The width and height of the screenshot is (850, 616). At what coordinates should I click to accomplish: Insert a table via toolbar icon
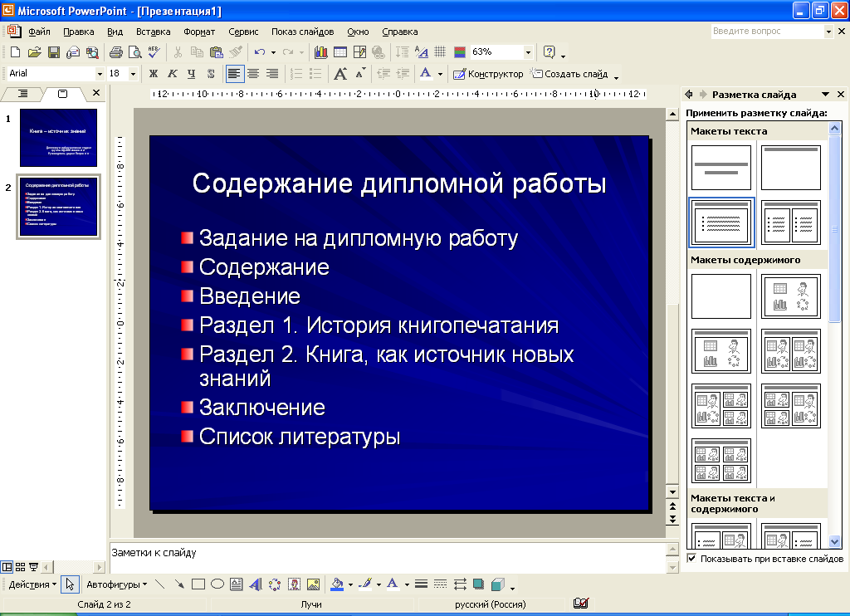(340, 52)
